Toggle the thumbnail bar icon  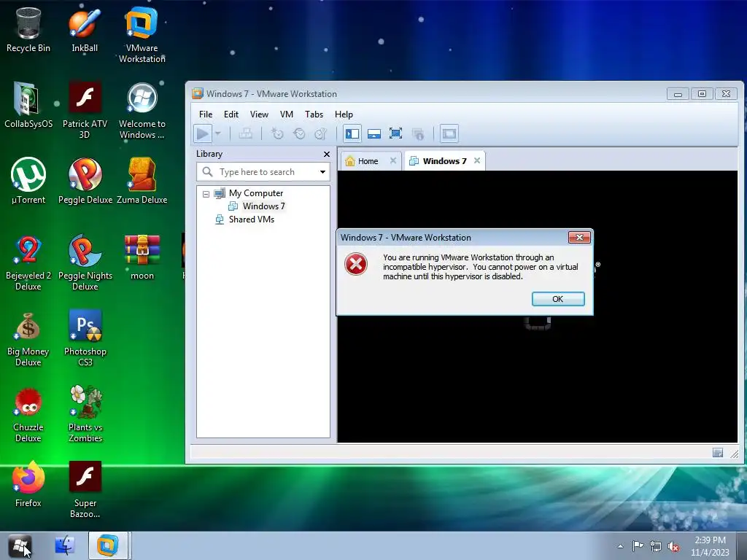tap(374, 134)
